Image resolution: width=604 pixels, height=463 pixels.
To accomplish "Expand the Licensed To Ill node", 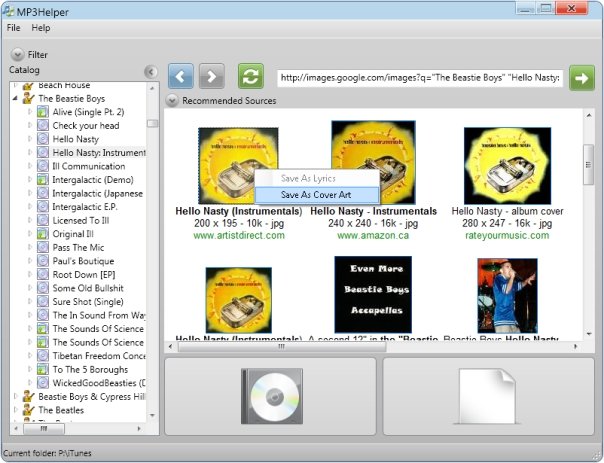I will [x=30, y=220].
